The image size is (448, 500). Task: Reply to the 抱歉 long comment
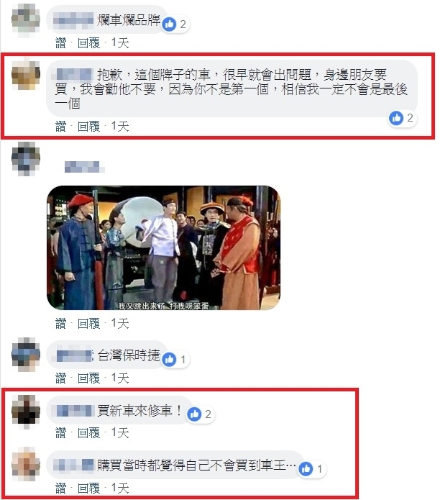(89, 127)
